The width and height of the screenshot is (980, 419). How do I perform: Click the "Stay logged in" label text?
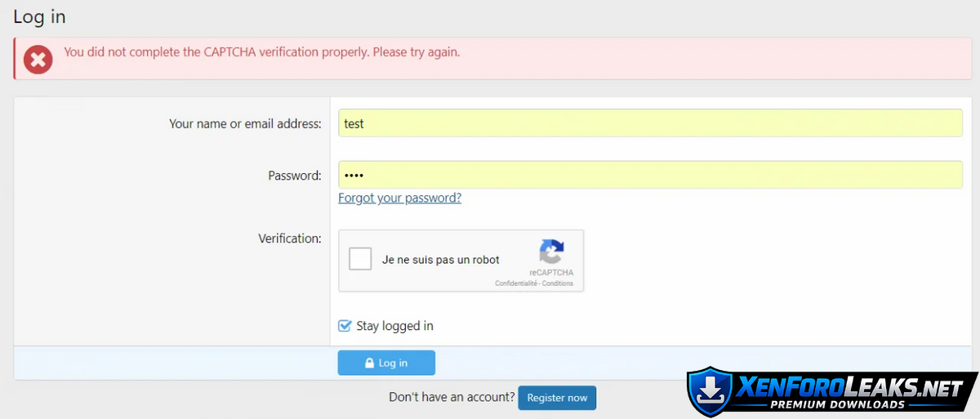coord(394,326)
